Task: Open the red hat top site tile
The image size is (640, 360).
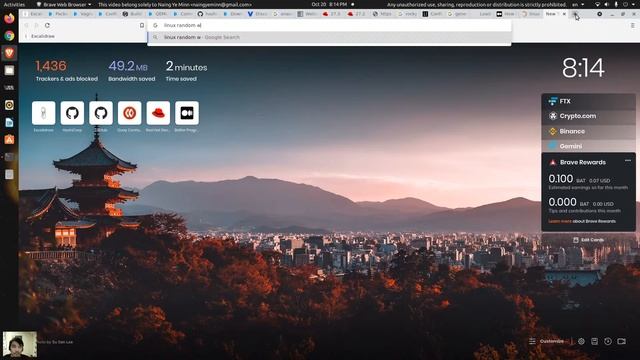Action: pos(158,113)
